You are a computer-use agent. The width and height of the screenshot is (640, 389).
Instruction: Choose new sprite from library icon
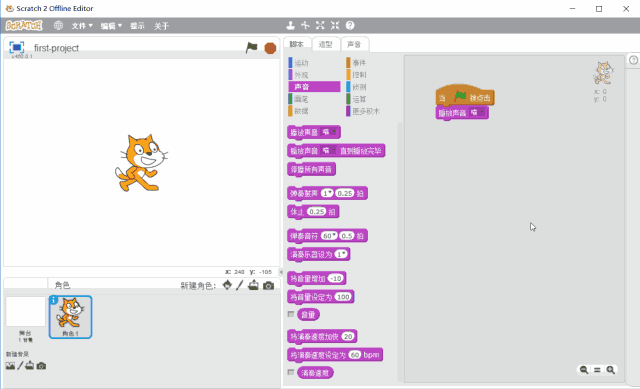[227, 285]
